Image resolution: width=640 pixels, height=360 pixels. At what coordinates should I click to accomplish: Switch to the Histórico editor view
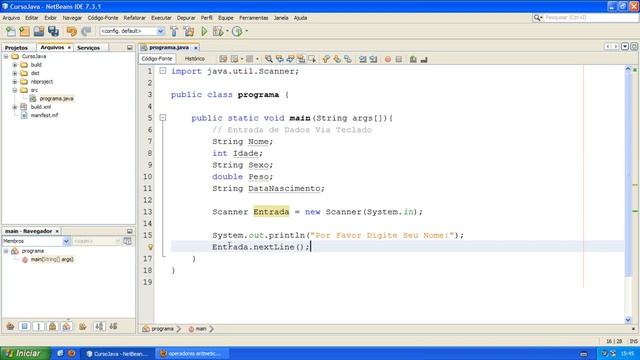click(195, 59)
